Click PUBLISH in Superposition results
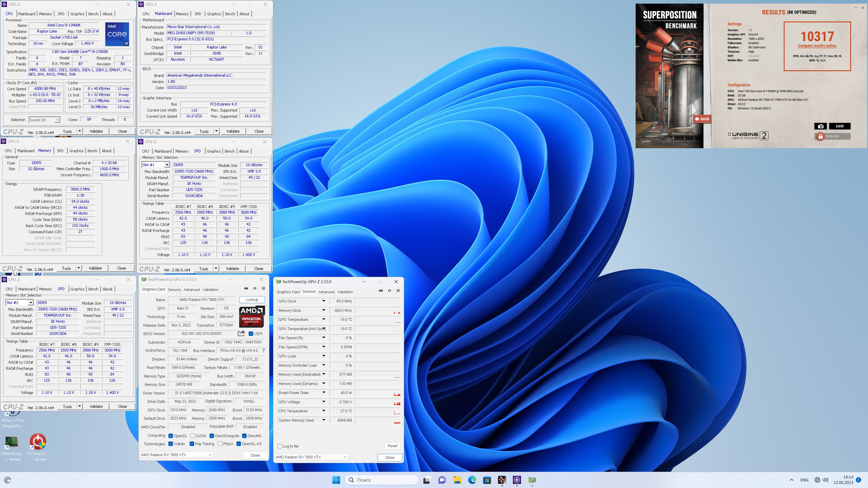This screenshot has height=488, width=868. coord(832,136)
